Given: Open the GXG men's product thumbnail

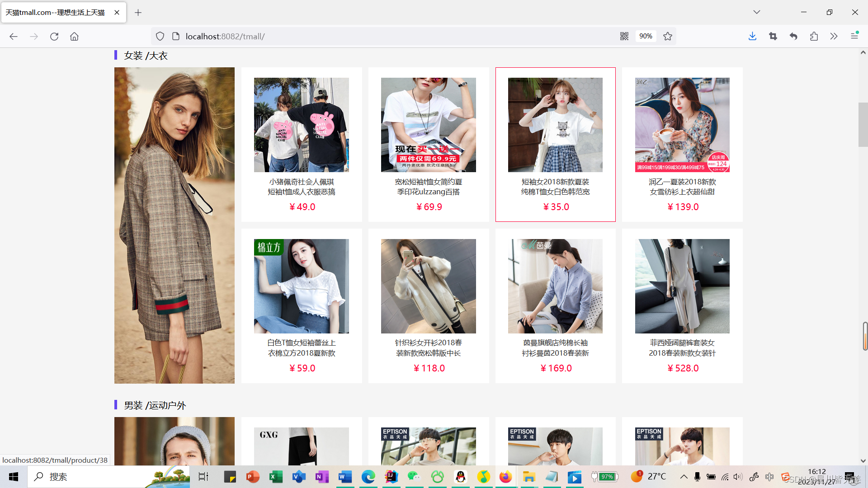Looking at the screenshot, I should point(302,446).
